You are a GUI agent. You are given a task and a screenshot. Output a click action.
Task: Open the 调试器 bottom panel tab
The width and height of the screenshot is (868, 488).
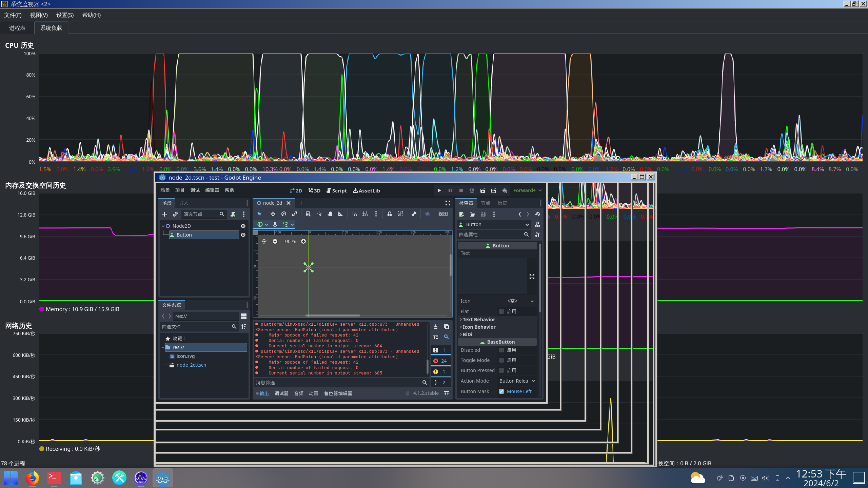click(281, 393)
